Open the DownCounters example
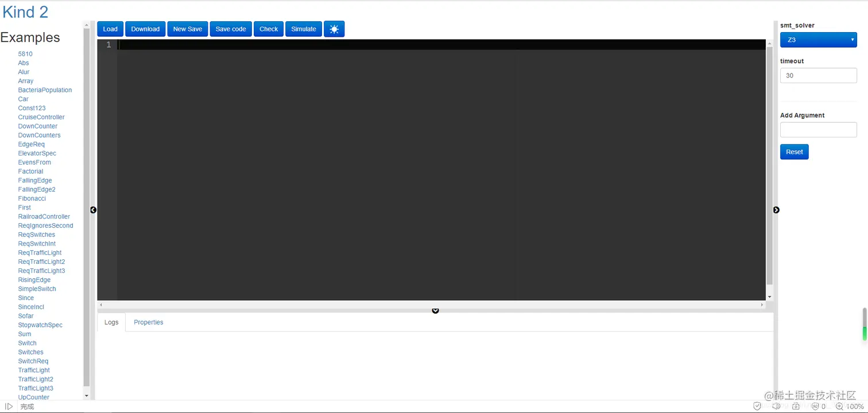Screen dimensions: 868x413 tap(39, 135)
